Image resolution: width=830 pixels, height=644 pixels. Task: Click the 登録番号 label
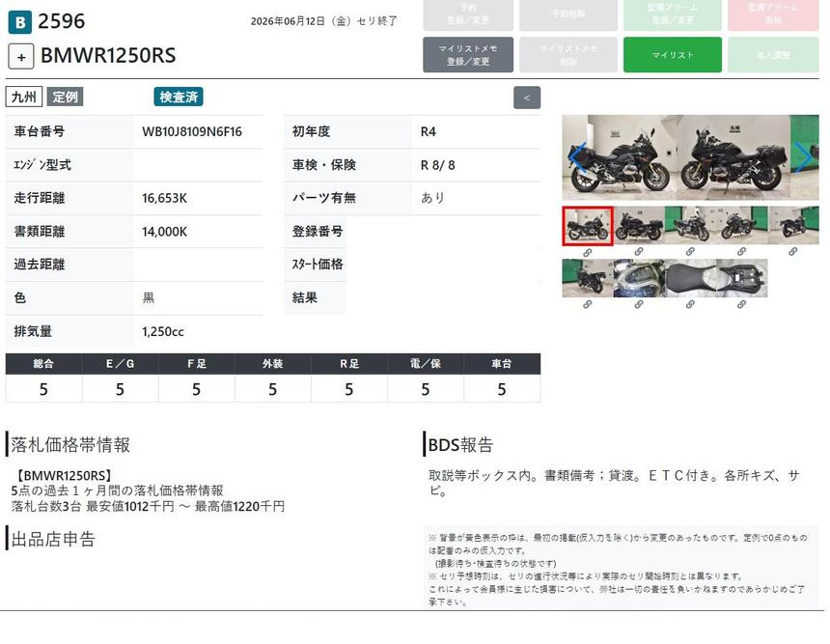click(x=318, y=232)
